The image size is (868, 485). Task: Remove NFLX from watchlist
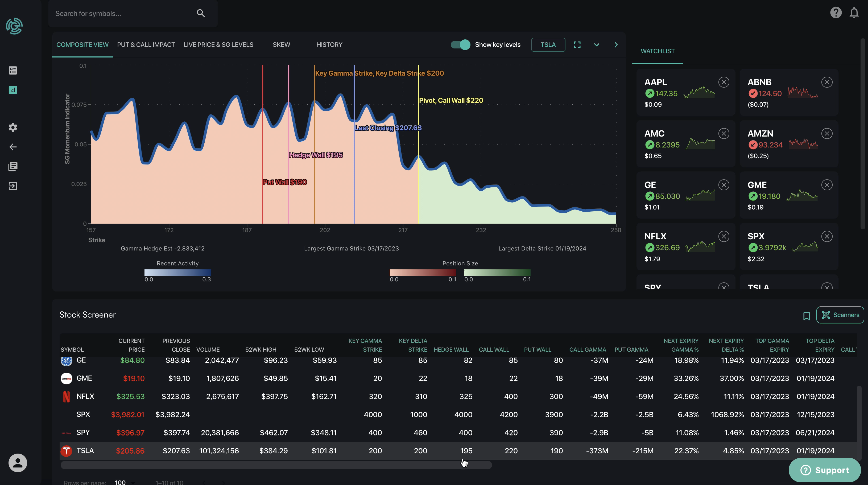coord(724,236)
